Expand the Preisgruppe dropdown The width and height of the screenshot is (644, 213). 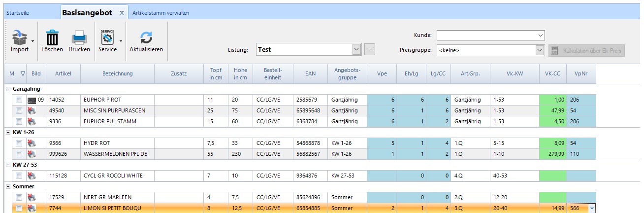pyautogui.click(x=540, y=50)
